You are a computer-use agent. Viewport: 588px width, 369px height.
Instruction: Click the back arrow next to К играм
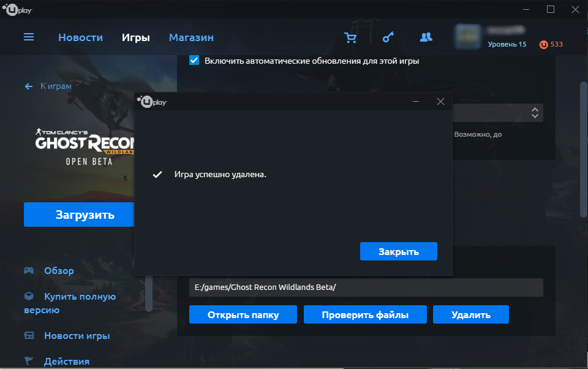29,86
